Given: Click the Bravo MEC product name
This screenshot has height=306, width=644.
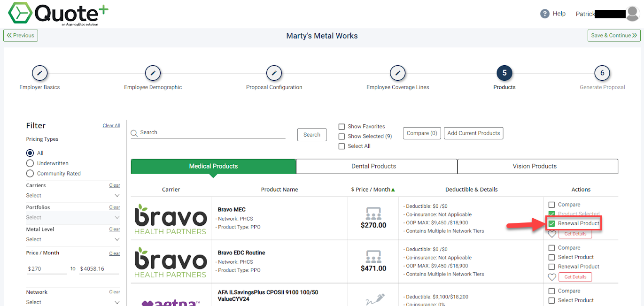Looking at the screenshot, I should pyautogui.click(x=232, y=210).
